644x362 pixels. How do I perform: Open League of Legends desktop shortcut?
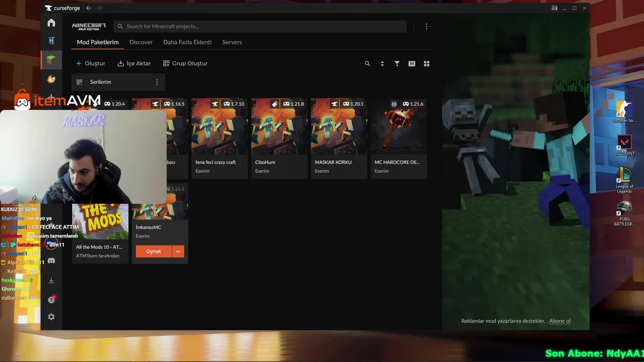(x=624, y=180)
